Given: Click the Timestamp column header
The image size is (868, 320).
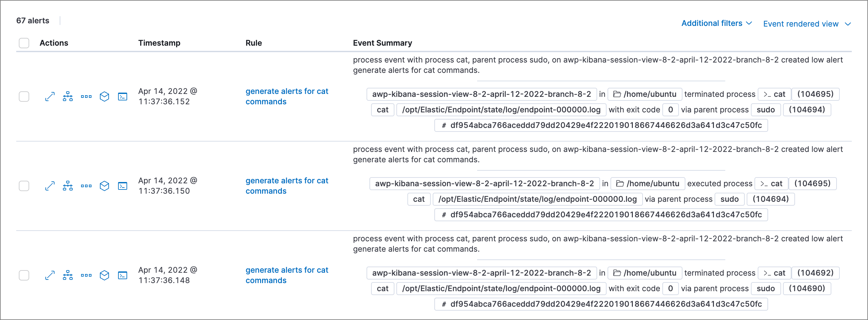Looking at the screenshot, I should point(159,43).
